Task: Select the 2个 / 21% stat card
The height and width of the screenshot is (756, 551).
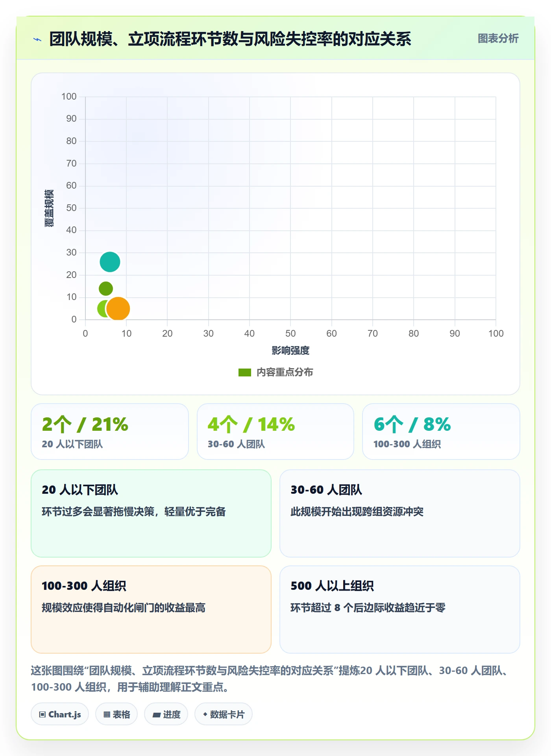Action: tap(110, 432)
